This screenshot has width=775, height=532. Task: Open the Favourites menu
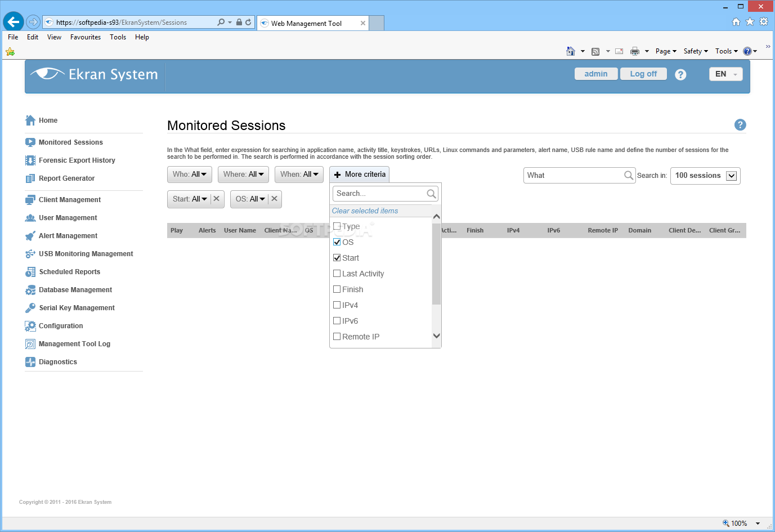[86, 37]
